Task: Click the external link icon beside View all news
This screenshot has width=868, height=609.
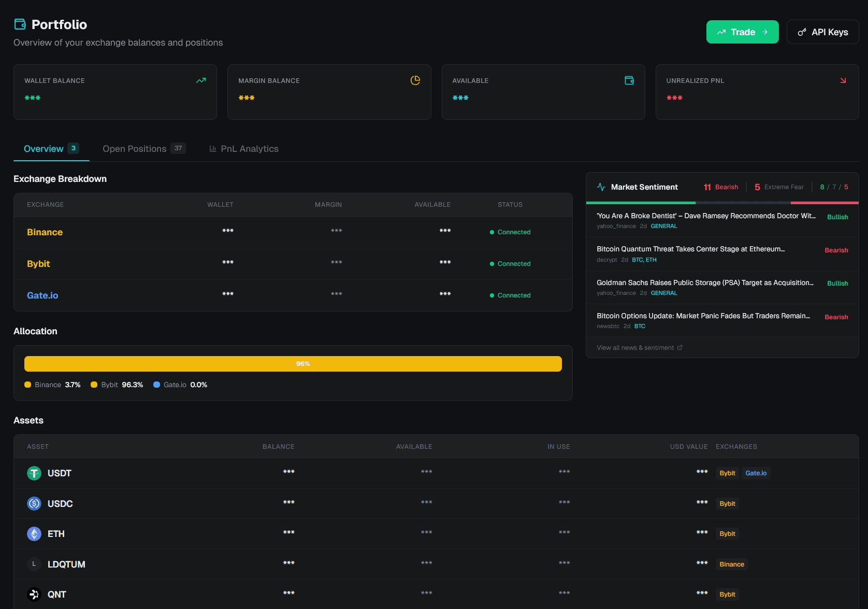Action: tap(680, 348)
